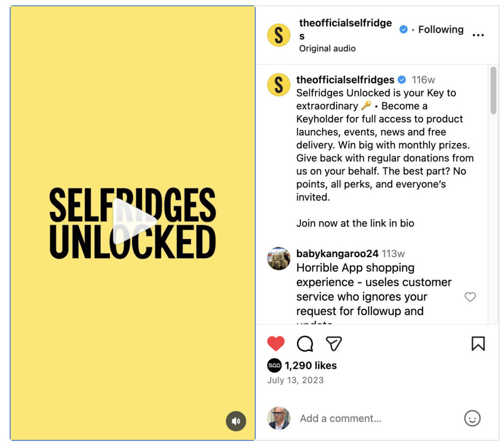Click Selfridges avatar in post header
This screenshot has width=504, height=444.
(x=279, y=35)
